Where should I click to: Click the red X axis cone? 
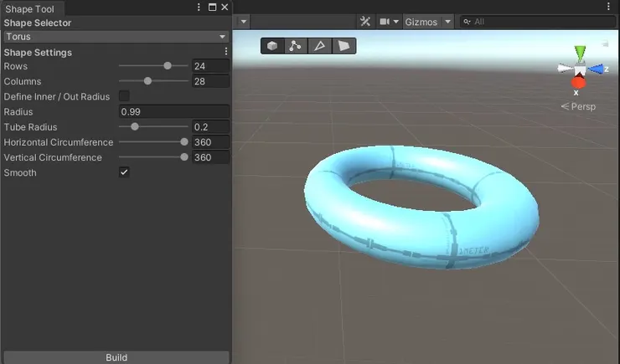coord(578,83)
